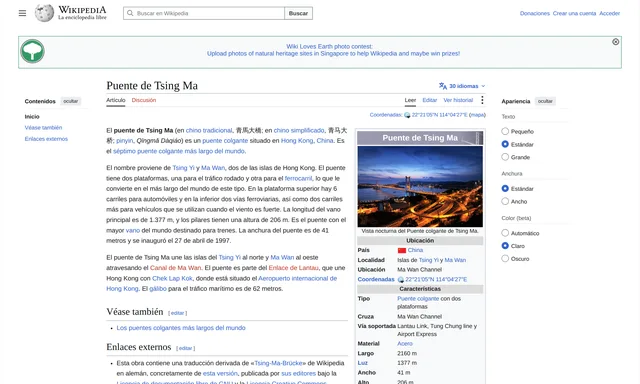Open the Acero material link in infobox

(x=405, y=344)
